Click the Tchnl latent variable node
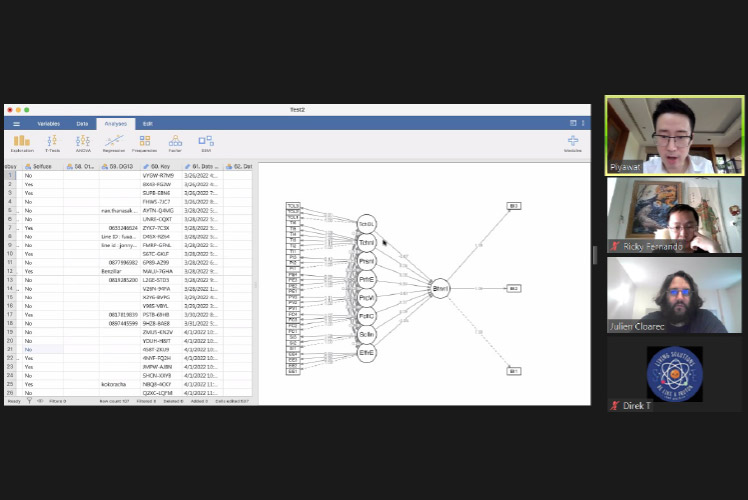The width and height of the screenshot is (748, 500). [x=366, y=242]
